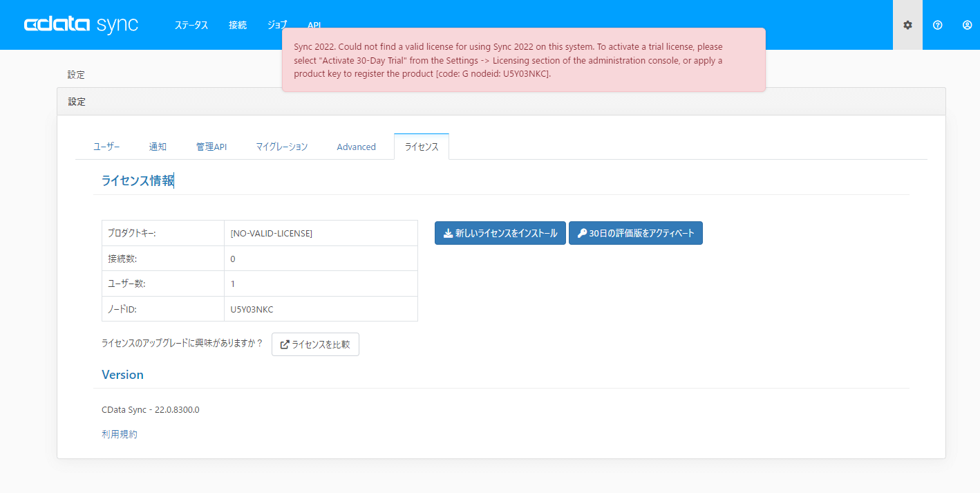
Task: Click the ノードID: label cell
Action: point(163,309)
